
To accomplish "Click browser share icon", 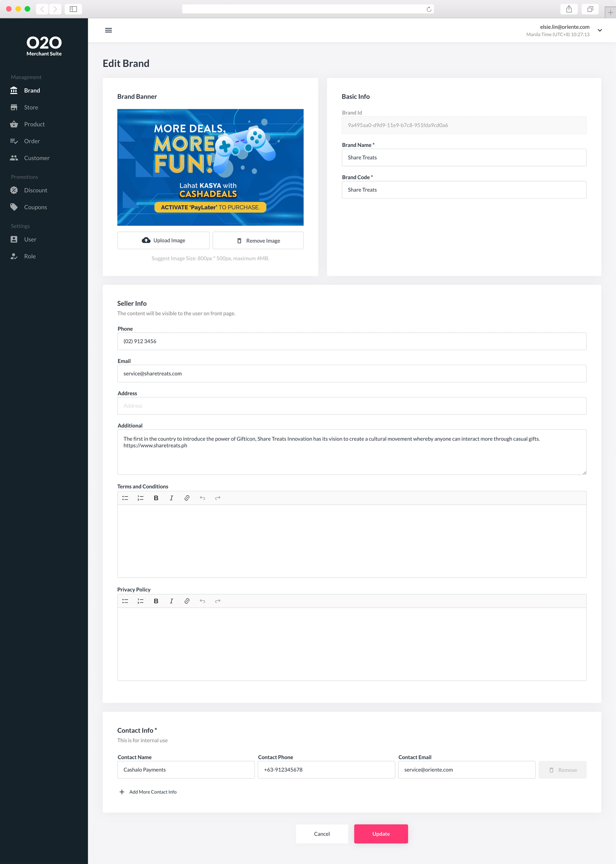I will point(569,9).
